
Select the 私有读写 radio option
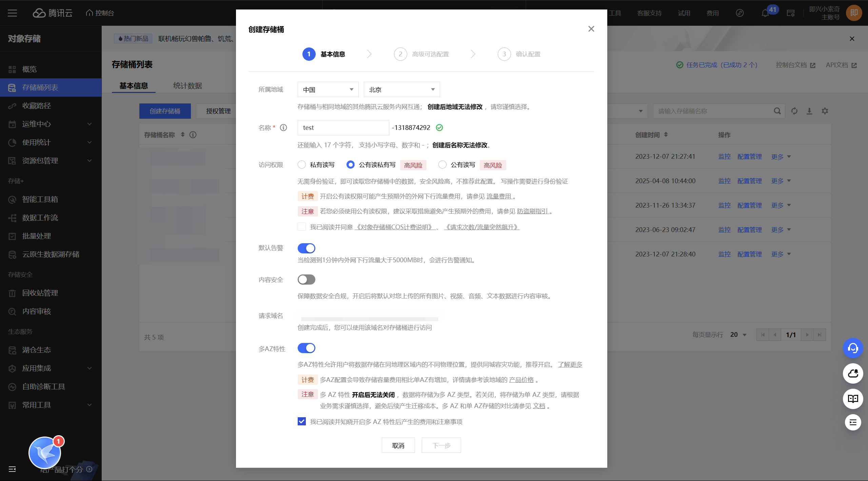[x=301, y=165]
